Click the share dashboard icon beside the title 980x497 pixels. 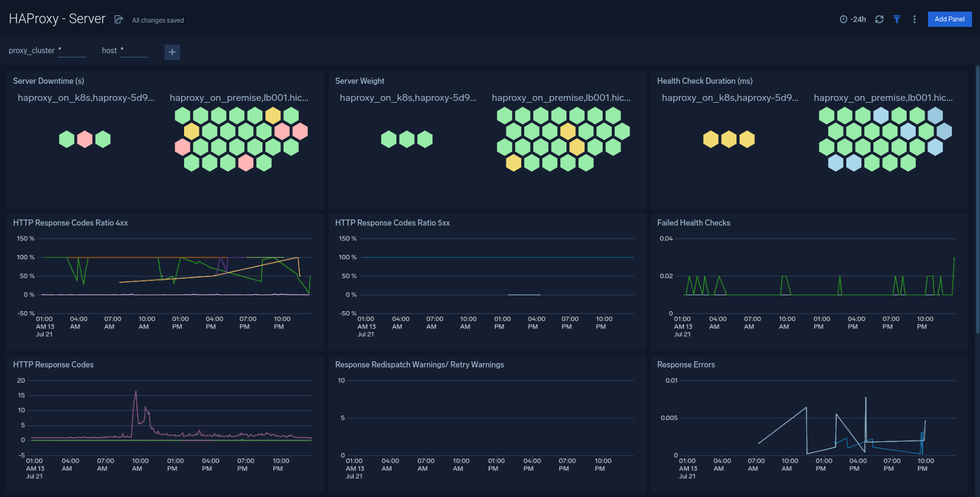click(119, 20)
